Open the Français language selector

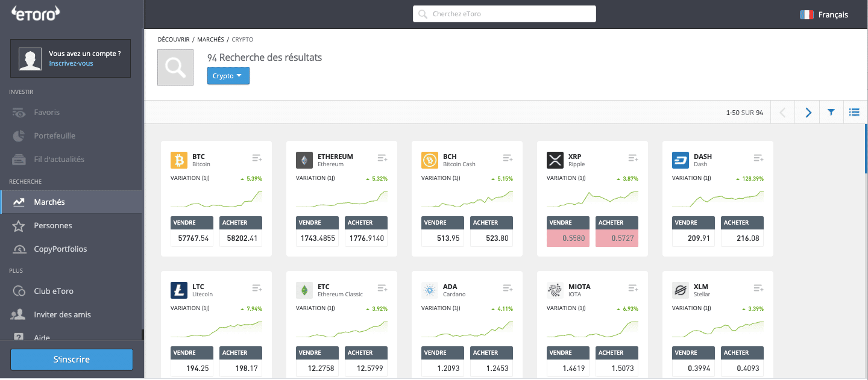click(x=824, y=14)
